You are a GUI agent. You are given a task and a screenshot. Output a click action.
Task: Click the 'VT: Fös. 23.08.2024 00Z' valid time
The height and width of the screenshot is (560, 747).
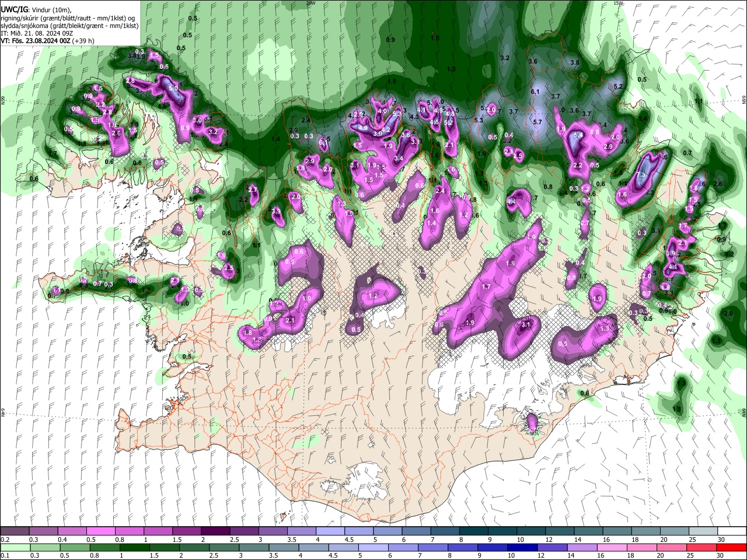click(36, 41)
